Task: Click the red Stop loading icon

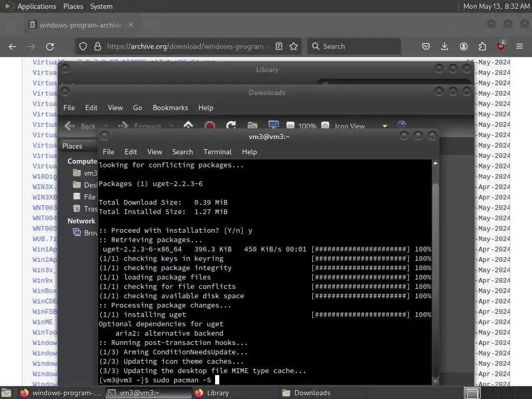Action: tap(210, 126)
